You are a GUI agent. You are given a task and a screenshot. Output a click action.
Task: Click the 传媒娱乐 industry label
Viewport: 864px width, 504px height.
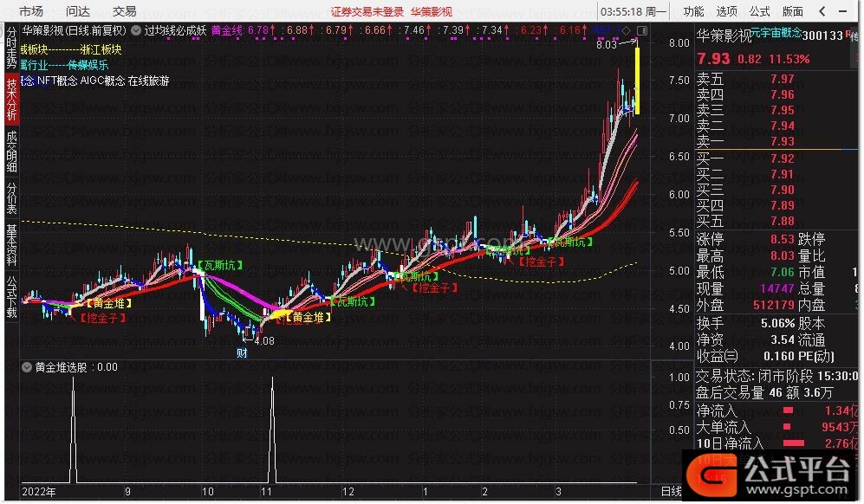click(x=88, y=65)
